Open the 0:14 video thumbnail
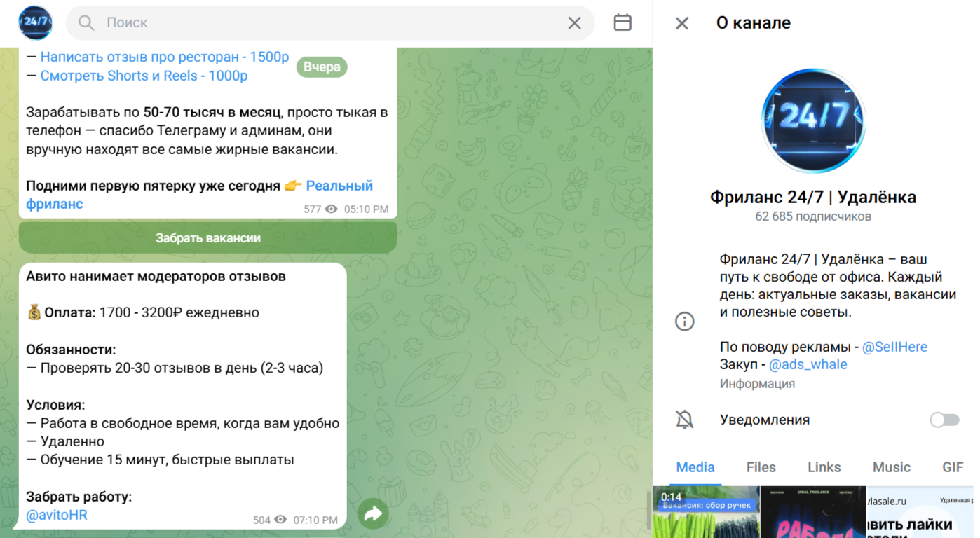980x538 pixels. tap(706, 513)
